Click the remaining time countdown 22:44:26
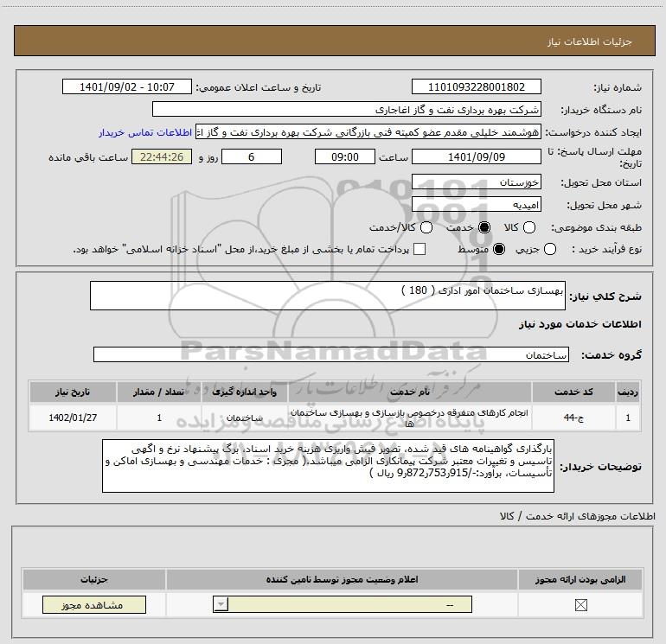The image size is (666, 644). (x=162, y=157)
